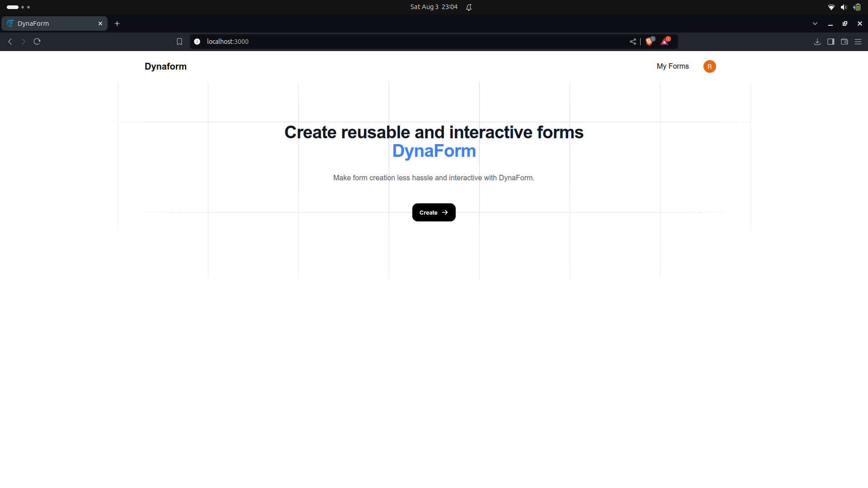Click the battery status icon
The image size is (868, 488).
coord(857,7)
